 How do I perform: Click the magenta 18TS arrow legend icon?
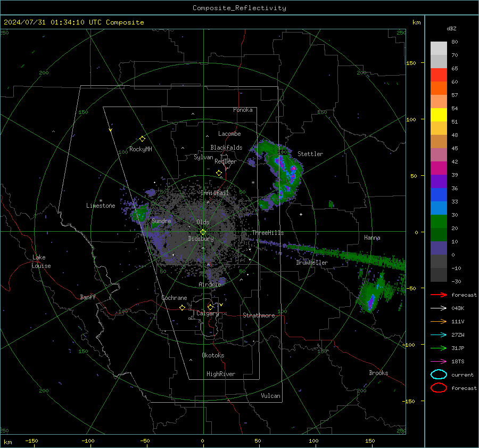(439, 362)
